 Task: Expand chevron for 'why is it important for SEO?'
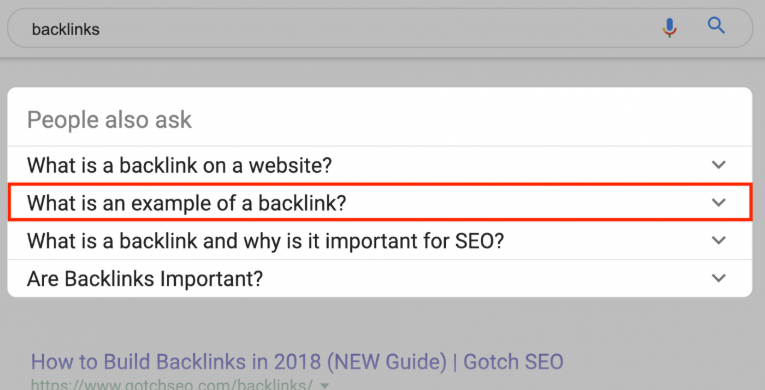tap(718, 240)
